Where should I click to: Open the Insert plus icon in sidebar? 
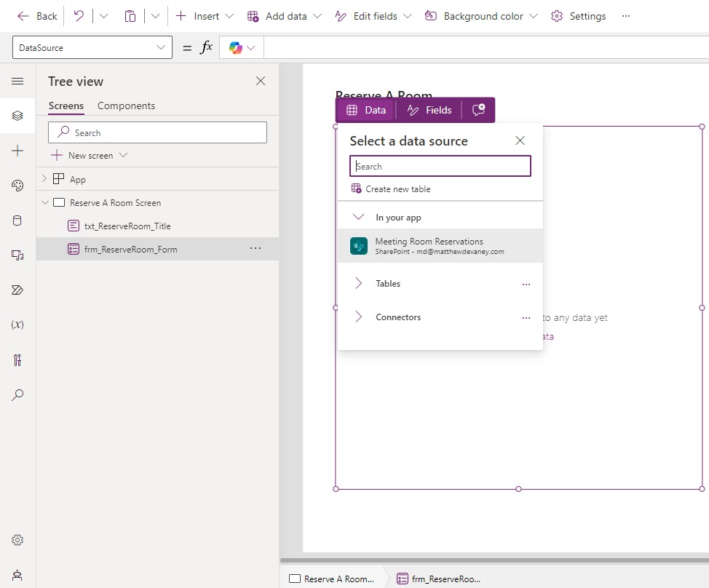[x=17, y=151]
